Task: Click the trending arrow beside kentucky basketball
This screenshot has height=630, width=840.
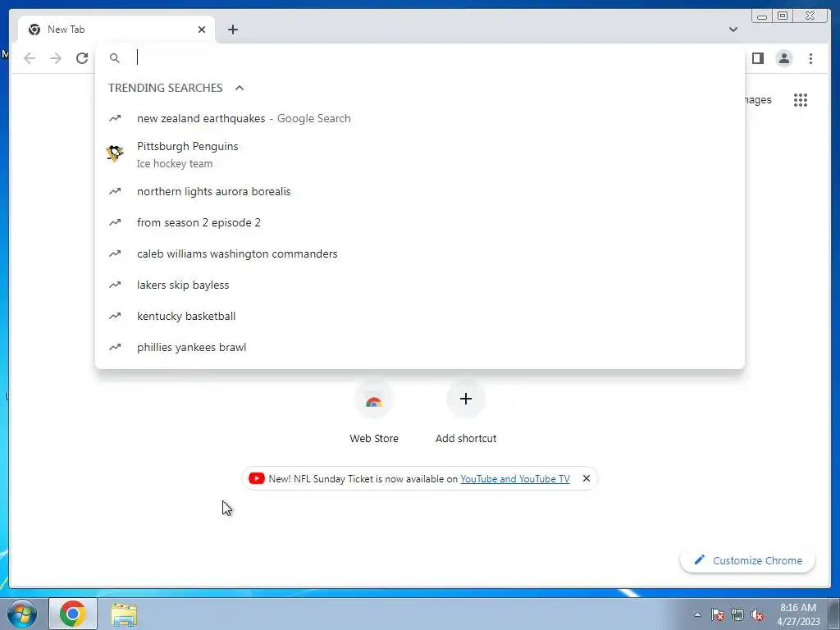Action: coord(115,316)
